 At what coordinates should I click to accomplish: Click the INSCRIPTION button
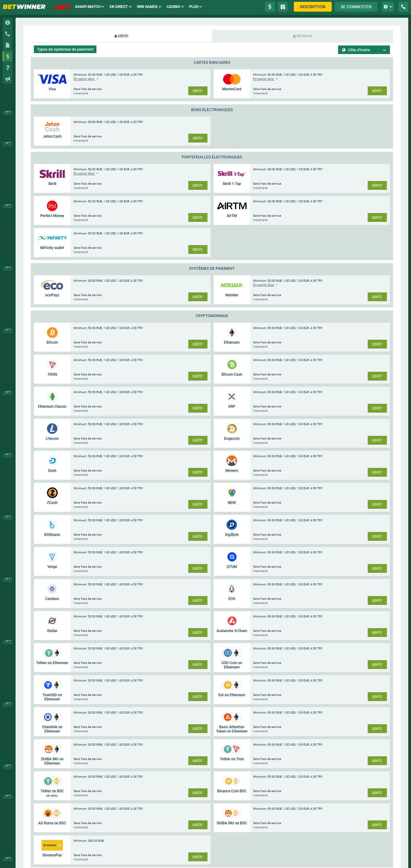click(312, 7)
